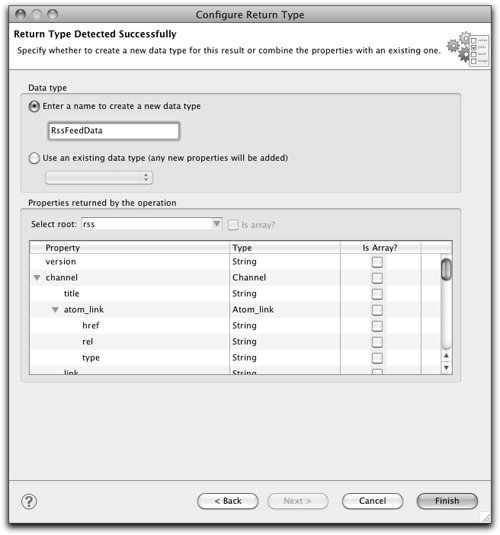This screenshot has width=500, height=535.
Task: Open the Select root rss dropdown
Action: (152, 224)
